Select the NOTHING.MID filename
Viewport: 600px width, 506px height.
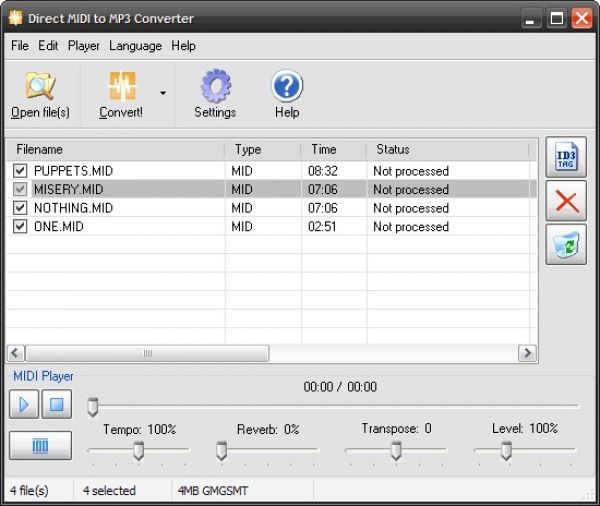pyautogui.click(x=73, y=208)
